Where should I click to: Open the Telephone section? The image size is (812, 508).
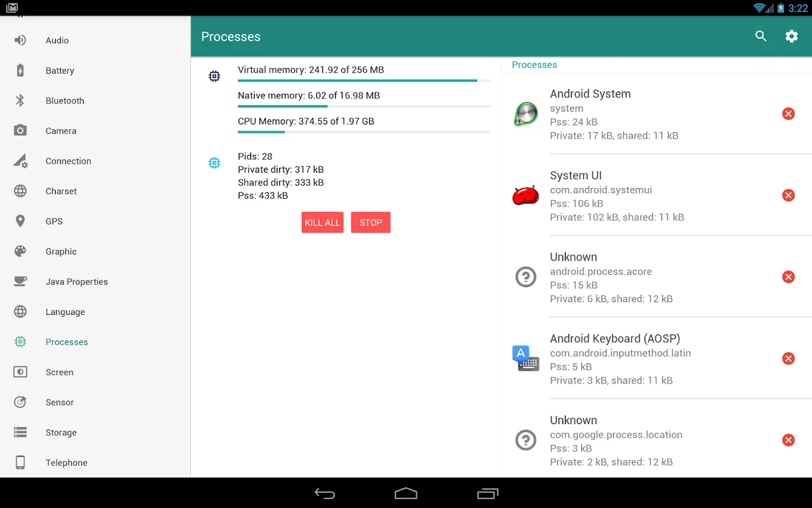[95, 462]
